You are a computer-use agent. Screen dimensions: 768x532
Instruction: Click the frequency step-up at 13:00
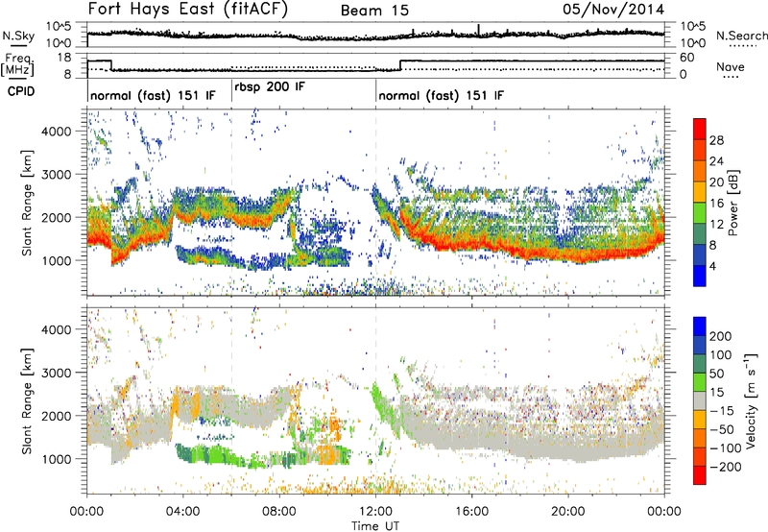400,65
